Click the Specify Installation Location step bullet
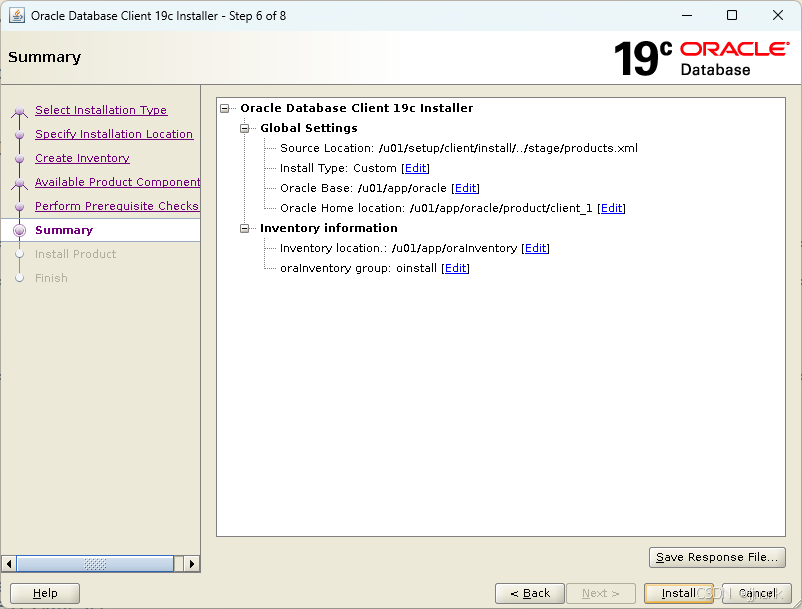The width and height of the screenshot is (802, 609). point(19,134)
